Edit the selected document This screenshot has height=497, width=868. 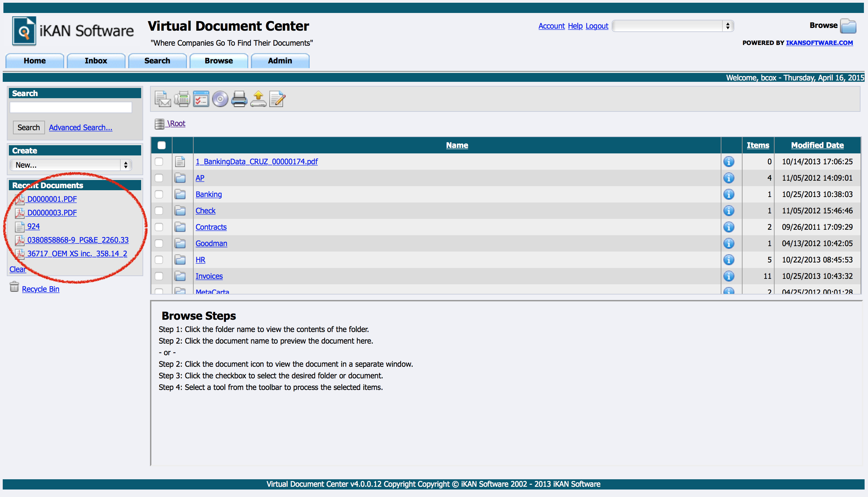277,99
